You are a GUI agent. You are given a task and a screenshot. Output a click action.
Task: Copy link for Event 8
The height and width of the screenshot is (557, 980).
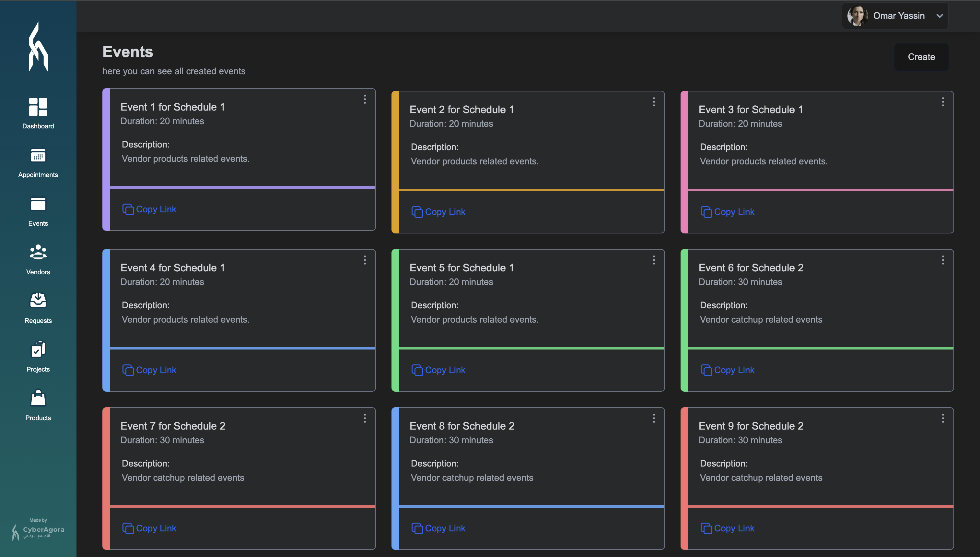(438, 528)
